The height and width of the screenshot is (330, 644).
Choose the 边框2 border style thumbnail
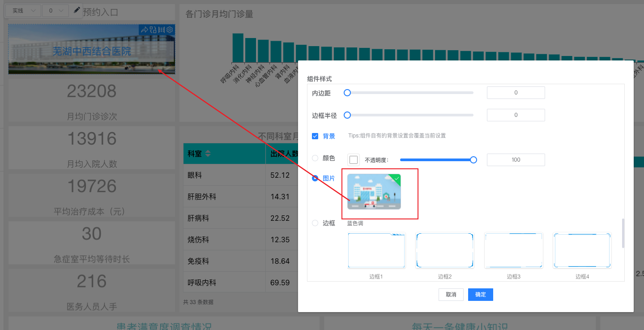[x=444, y=251]
